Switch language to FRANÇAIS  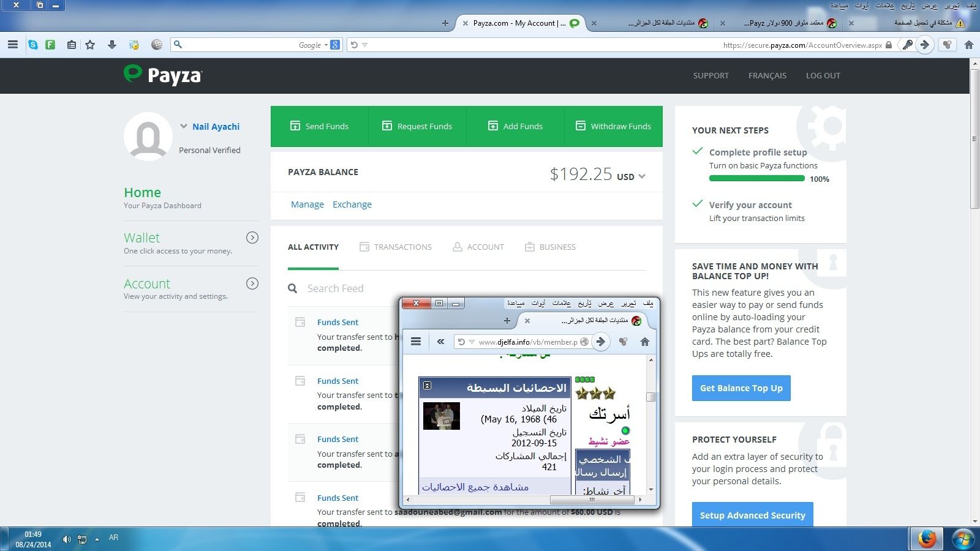[x=767, y=75]
